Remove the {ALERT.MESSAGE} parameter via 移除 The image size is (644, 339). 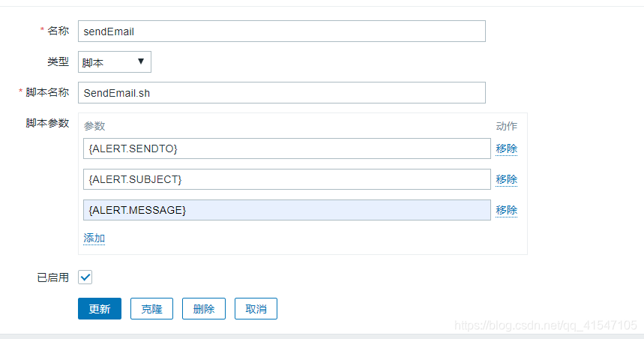coord(506,211)
